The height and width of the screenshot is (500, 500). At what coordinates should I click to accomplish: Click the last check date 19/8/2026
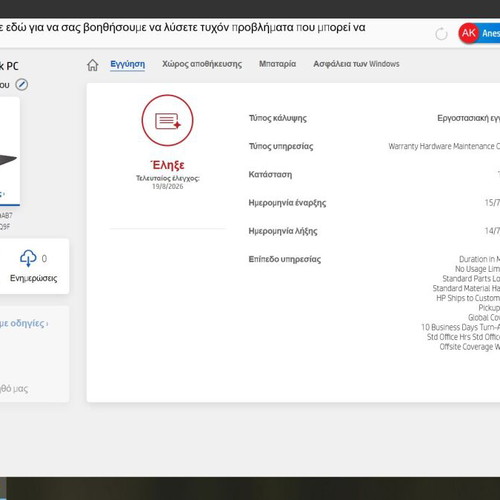click(168, 186)
